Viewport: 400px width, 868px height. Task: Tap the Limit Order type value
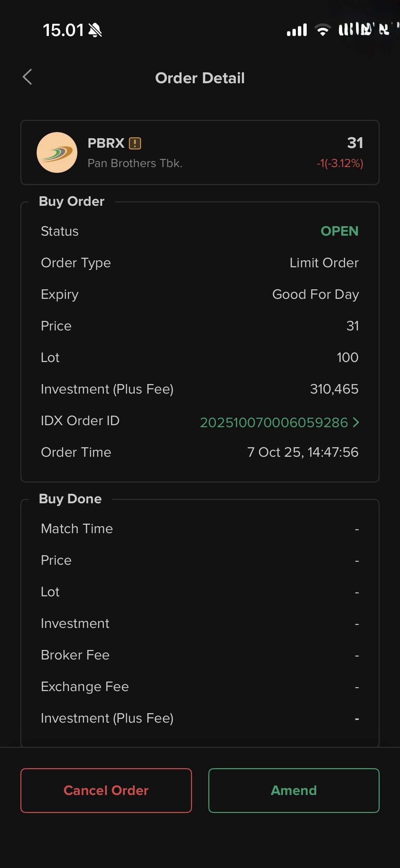(324, 263)
